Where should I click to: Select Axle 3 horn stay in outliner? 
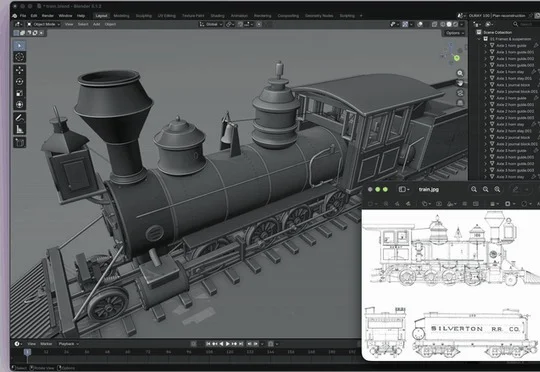[x=510, y=177]
